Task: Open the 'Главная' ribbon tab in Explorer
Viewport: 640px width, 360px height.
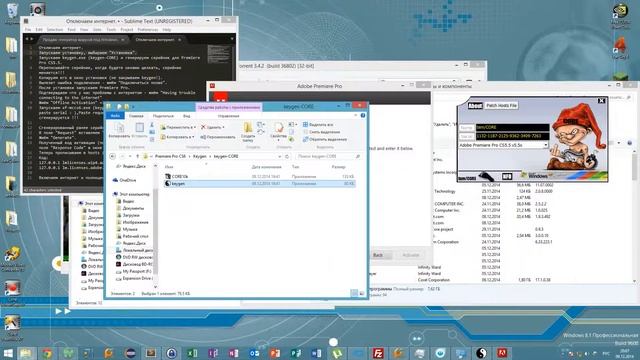Action: [x=136, y=116]
